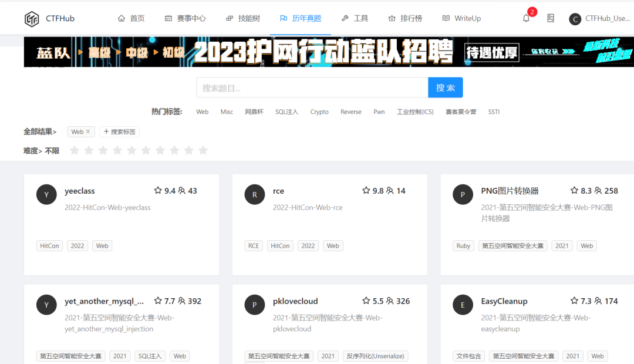Click Web tag on rce card

pos(333,246)
